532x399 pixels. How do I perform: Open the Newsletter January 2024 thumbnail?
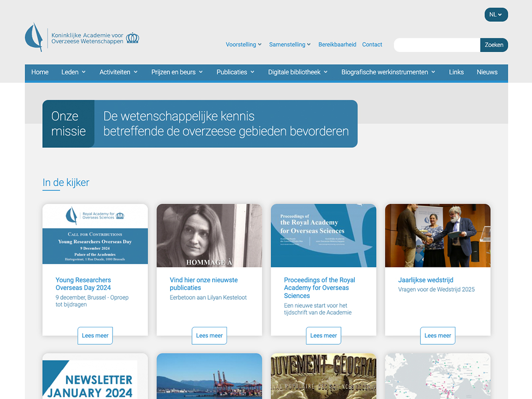coord(95,378)
